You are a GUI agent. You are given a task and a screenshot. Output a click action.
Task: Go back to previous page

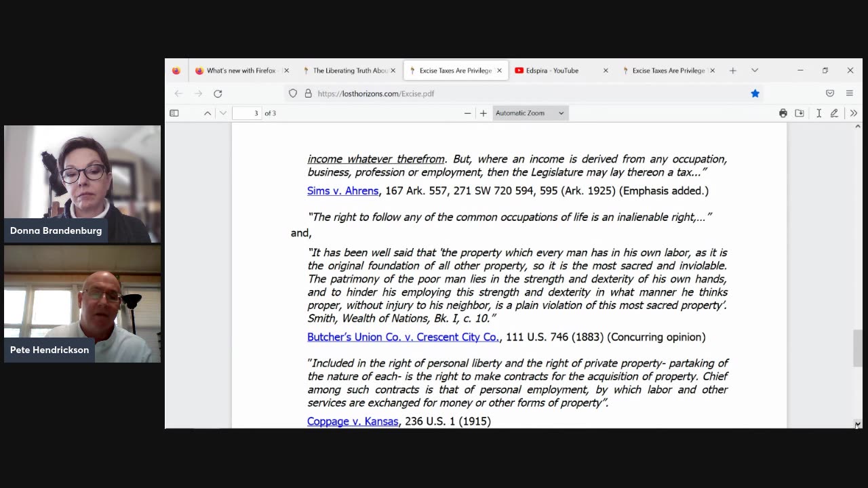pyautogui.click(x=178, y=94)
